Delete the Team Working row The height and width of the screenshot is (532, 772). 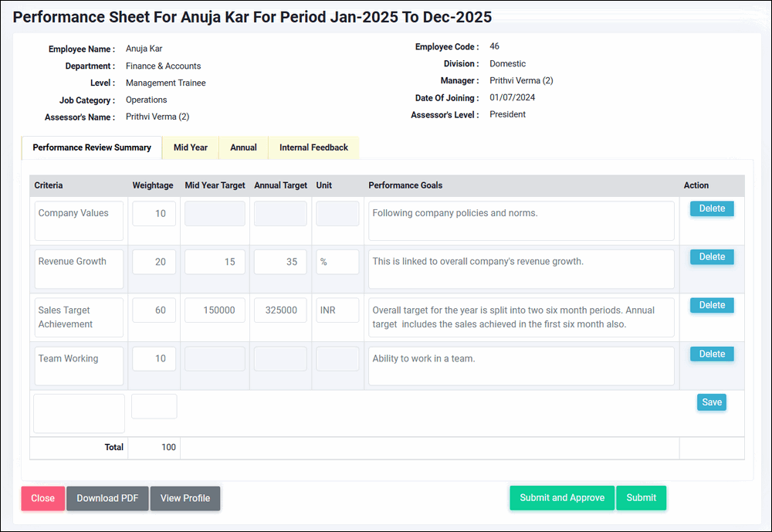point(712,354)
